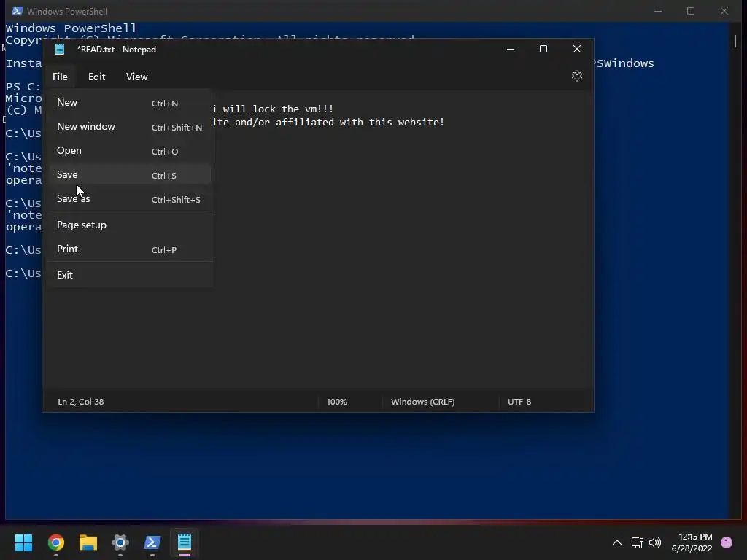
Task: Open network status tray icon
Action: [x=637, y=542]
